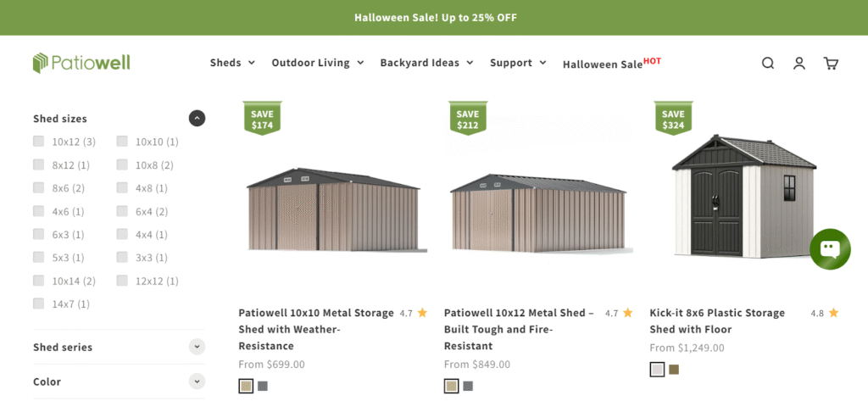The height and width of the screenshot is (401, 868).
Task: Click the Save $174 badge
Action: pos(263,119)
